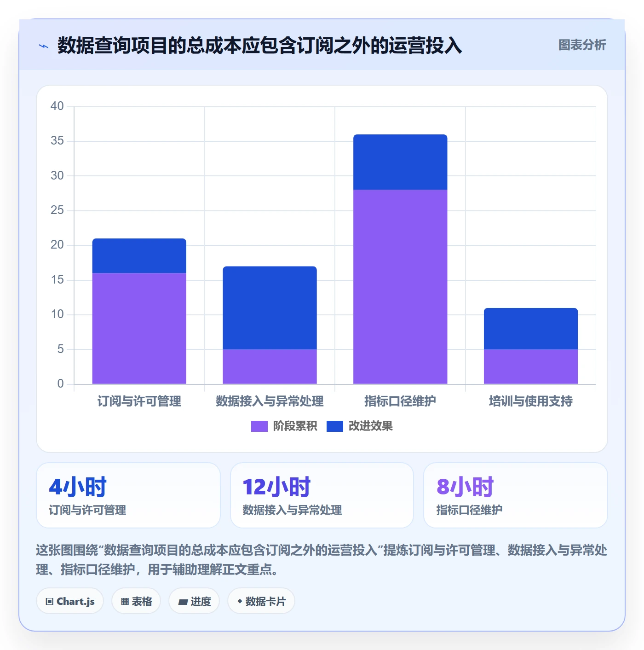Click the y-axis value 5
This screenshot has width=644, height=650.
pos(60,349)
